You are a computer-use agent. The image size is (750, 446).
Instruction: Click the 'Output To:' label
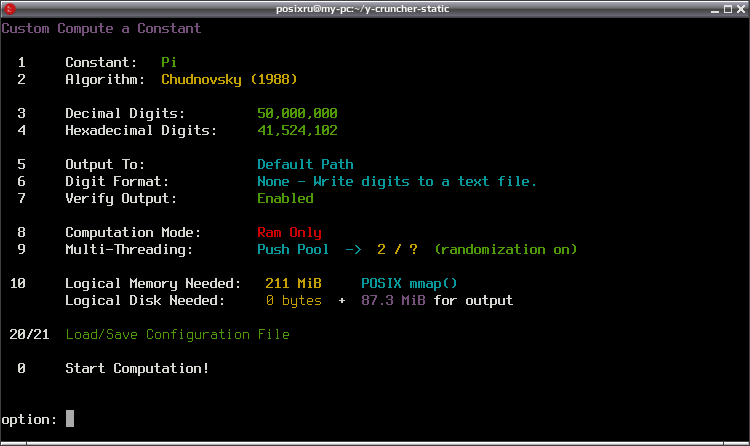(x=105, y=165)
